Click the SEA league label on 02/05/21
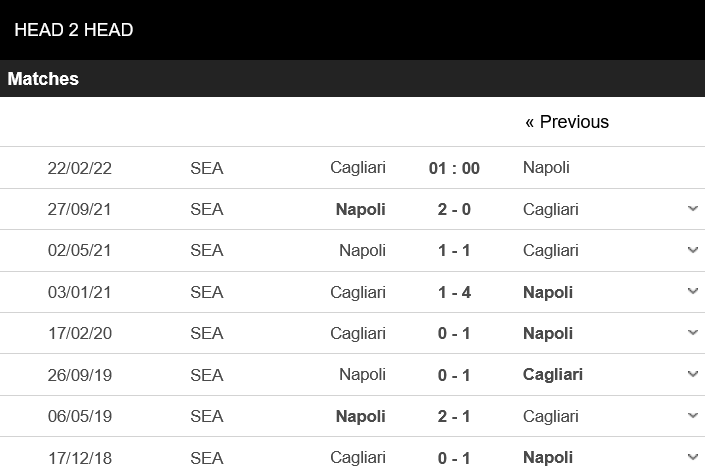Viewport: 705px width, 470px height. tap(207, 250)
